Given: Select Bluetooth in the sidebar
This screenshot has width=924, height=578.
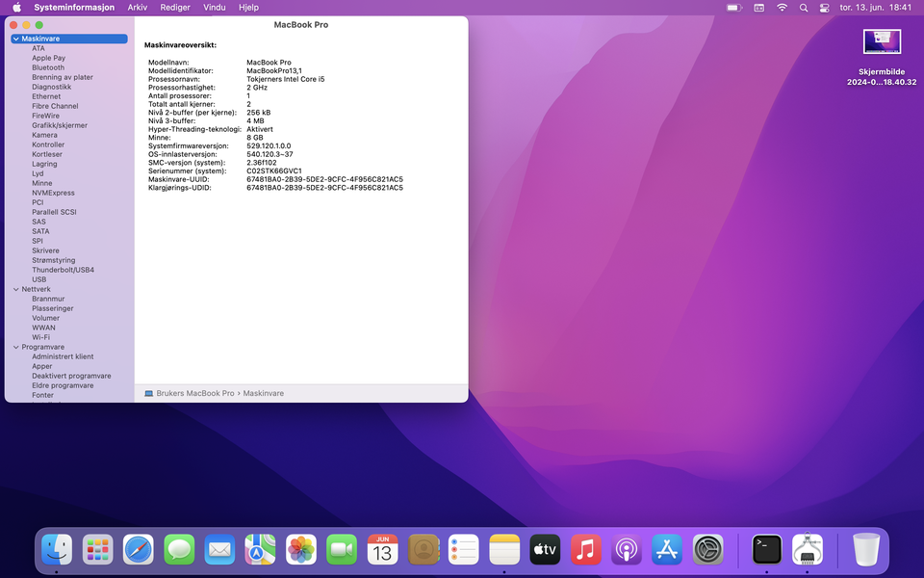Looking at the screenshot, I should coord(48,67).
